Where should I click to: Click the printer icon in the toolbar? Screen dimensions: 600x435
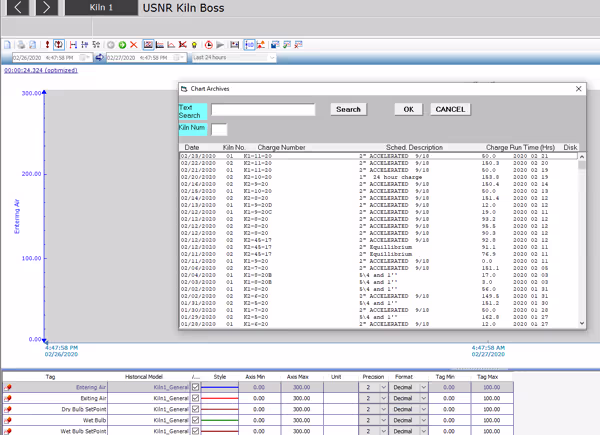pyautogui.click(x=21, y=45)
